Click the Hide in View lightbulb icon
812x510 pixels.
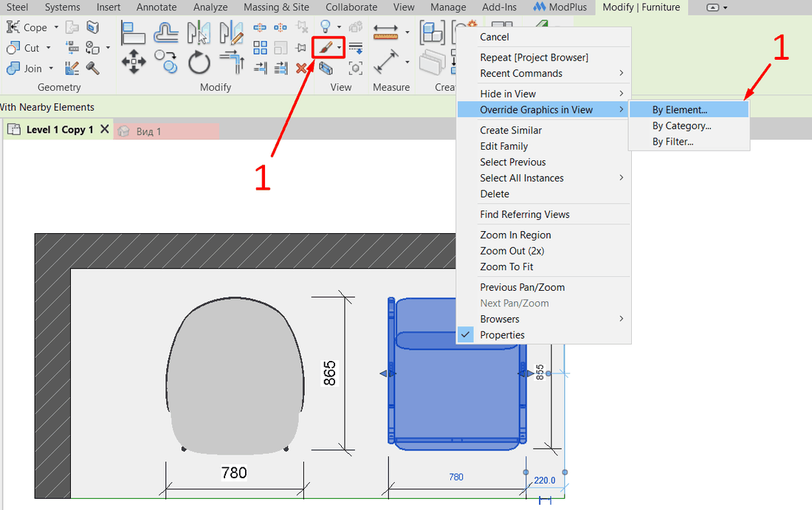point(326,27)
